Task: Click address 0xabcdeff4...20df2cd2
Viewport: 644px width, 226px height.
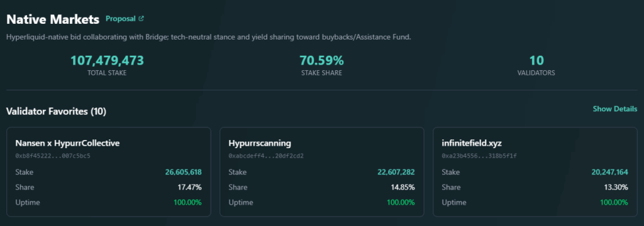Action: 266,156
